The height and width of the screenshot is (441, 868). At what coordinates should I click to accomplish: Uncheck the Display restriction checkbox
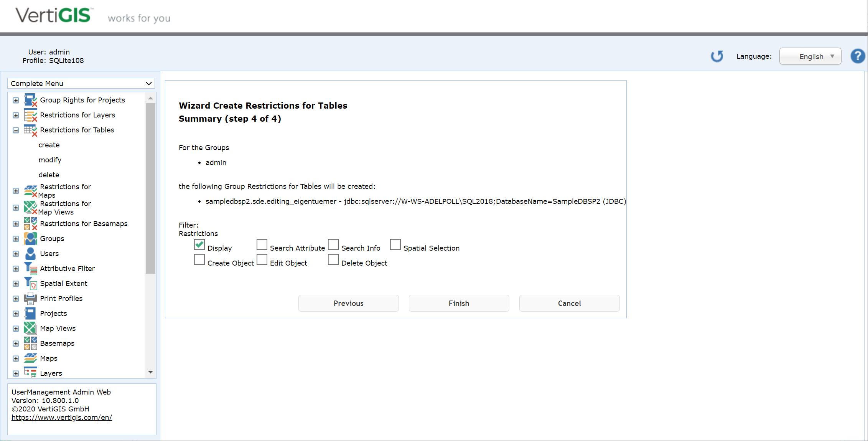(x=199, y=244)
